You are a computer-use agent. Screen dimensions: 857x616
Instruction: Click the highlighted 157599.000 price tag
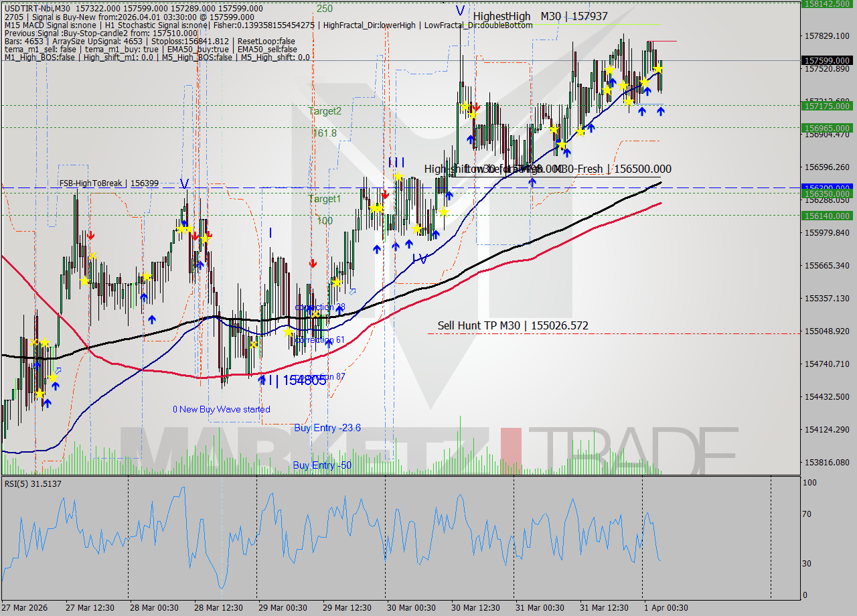[x=827, y=60]
